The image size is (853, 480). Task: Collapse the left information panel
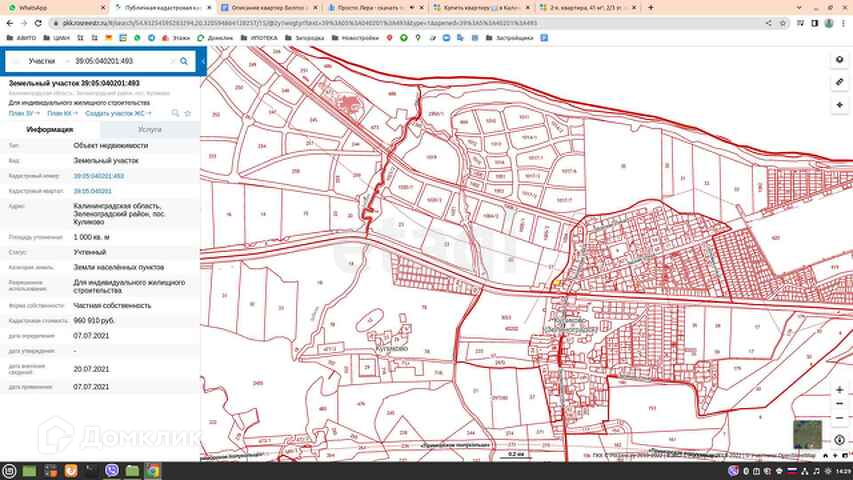click(203, 62)
